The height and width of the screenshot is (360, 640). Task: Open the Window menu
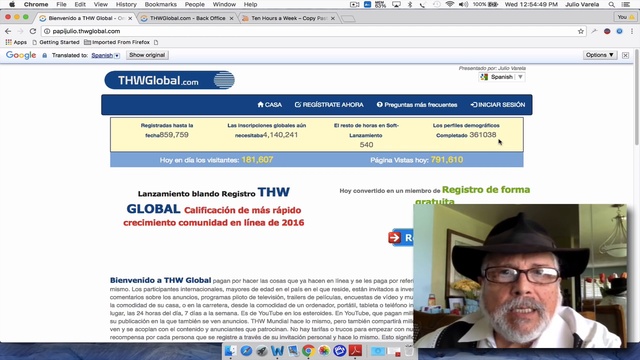pyautogui.click(x=224, y=4)
